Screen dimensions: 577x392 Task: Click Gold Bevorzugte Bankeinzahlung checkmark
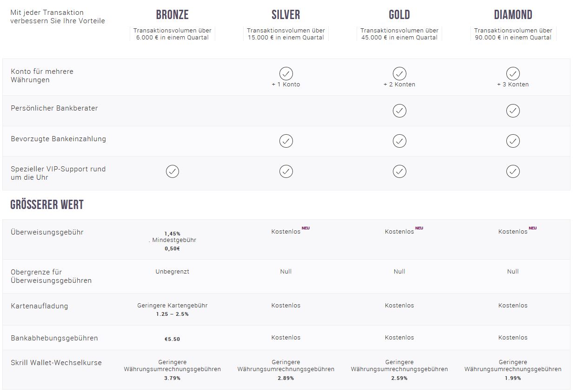(x=399, y=141)
